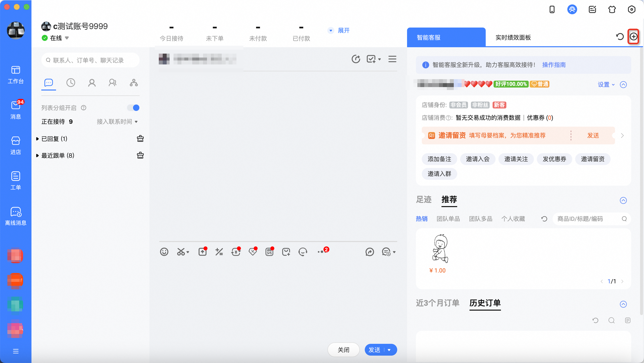Open the sidebar hamburger menu at the bottom of the left sidebar

(x=15, y=351)
